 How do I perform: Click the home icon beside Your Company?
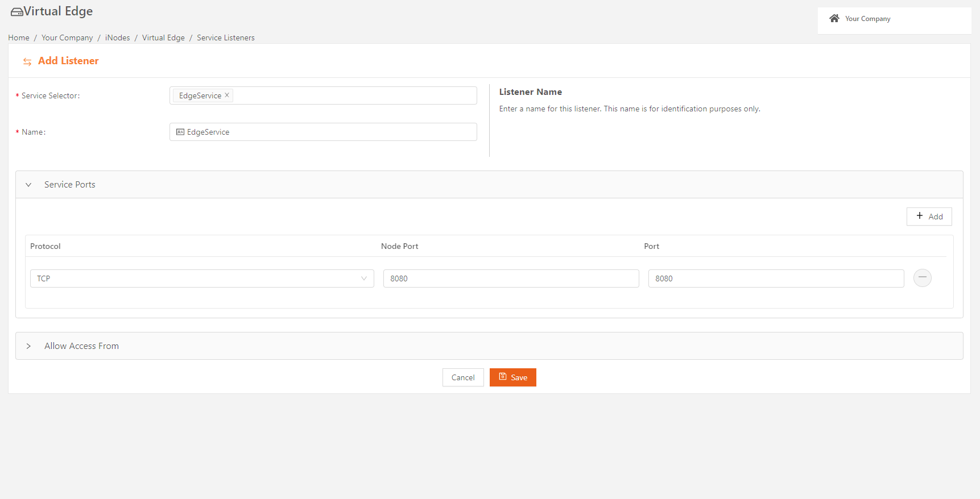[834, 18]
